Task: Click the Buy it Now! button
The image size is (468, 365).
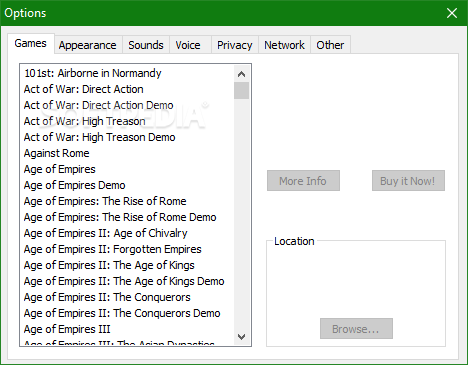Action: click(408, 181)
